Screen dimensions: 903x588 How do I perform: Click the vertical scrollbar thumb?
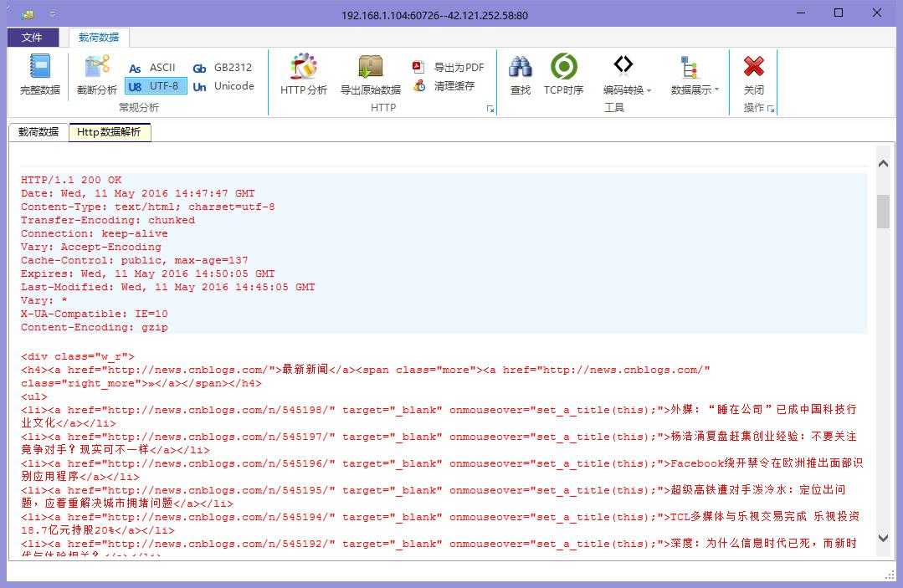pyautogui.click(x=883, y=212)
